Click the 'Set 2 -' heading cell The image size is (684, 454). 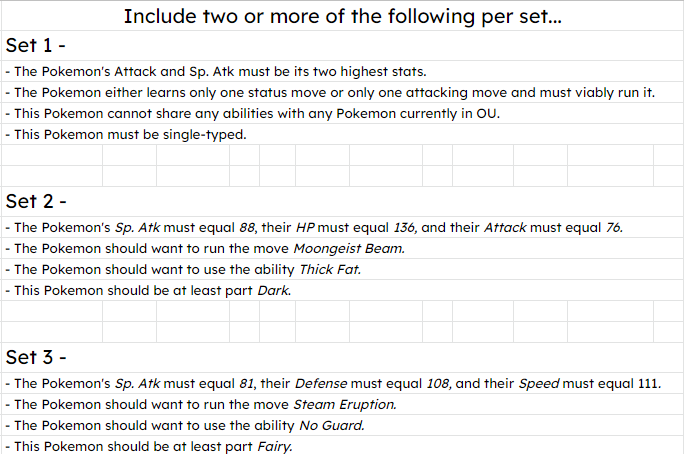[x=36, y=202]
